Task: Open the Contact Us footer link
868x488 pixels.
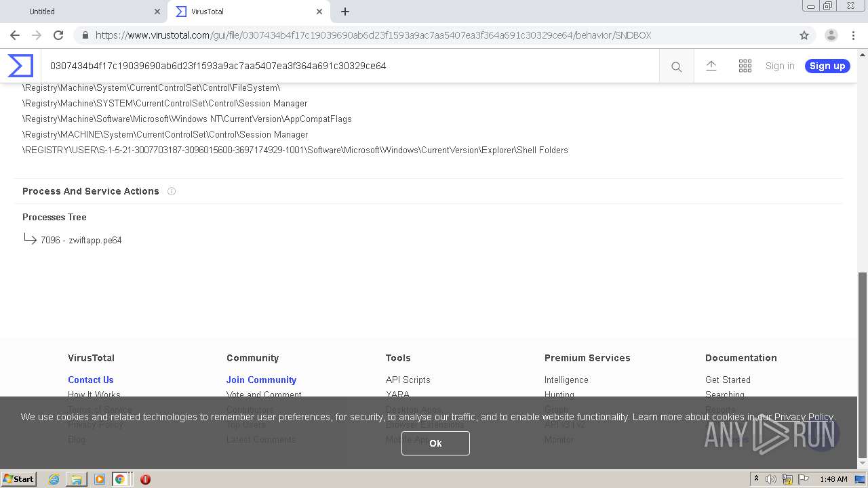Action: 90,380
